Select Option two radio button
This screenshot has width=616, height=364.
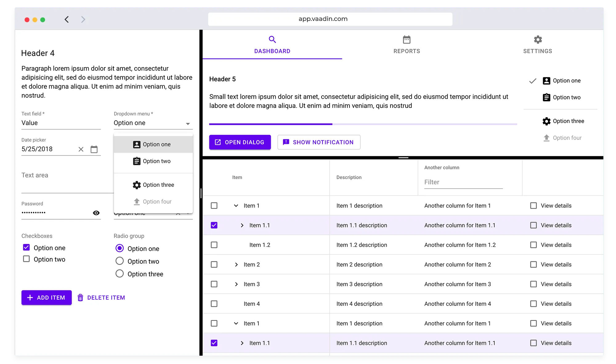tap(119, 261)
